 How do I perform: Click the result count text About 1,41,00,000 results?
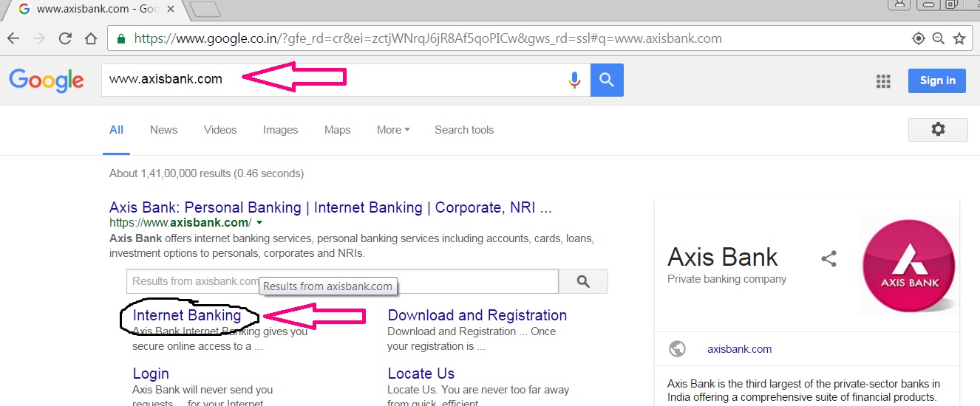(x=206, y=173)
